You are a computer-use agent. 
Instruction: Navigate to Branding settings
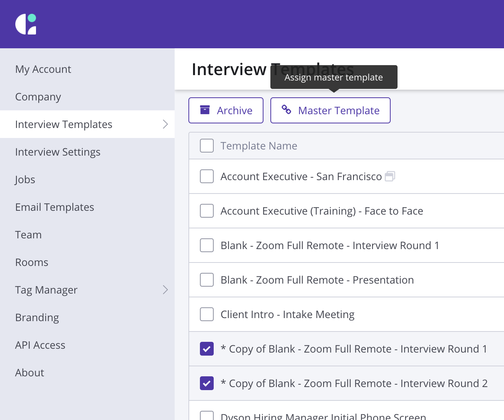tap(37, 317)
